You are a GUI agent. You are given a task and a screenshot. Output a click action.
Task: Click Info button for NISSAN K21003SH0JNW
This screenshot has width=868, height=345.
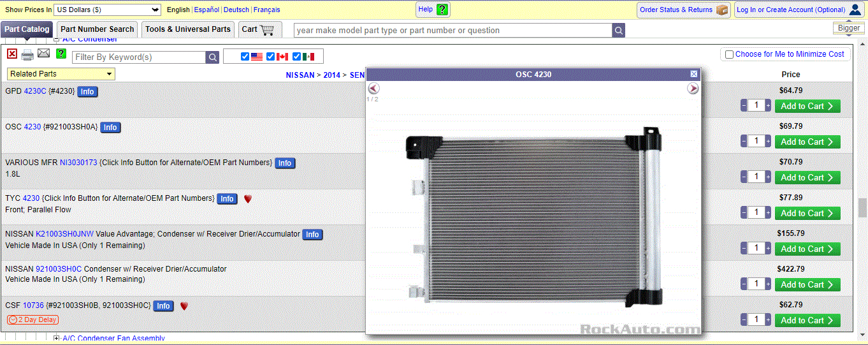point(312,235)
